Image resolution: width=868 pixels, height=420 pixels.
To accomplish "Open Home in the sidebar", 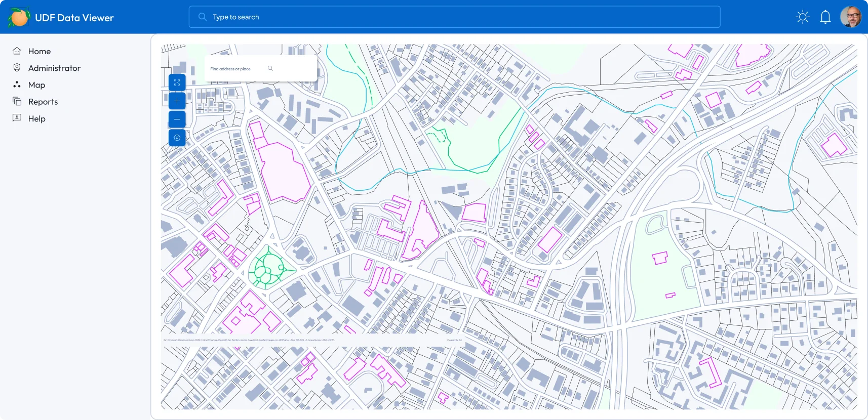I will point(40,51).
